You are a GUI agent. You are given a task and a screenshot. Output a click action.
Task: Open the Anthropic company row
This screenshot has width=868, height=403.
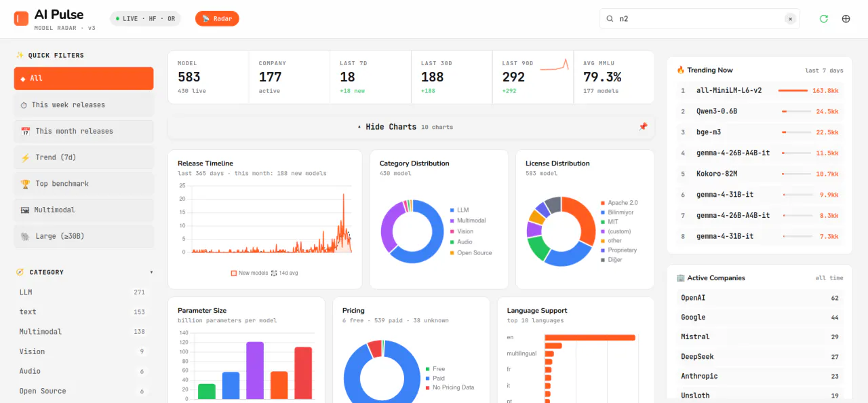click(x=759, y=376)
